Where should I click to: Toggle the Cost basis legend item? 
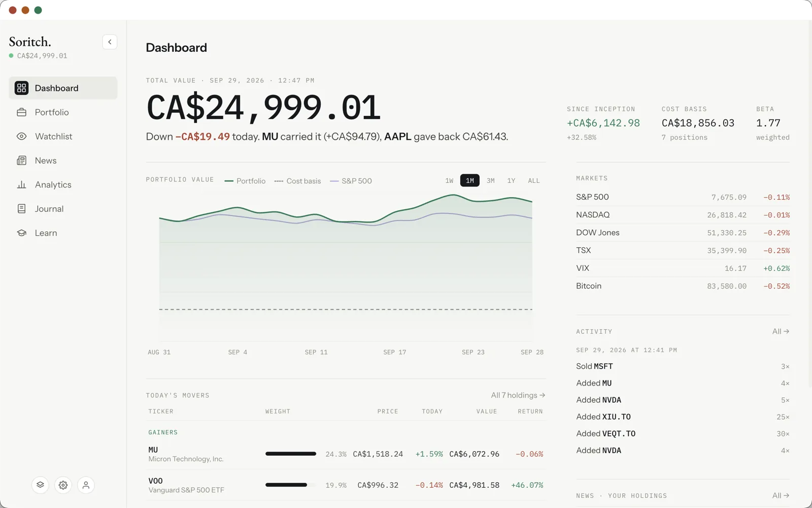297,181
